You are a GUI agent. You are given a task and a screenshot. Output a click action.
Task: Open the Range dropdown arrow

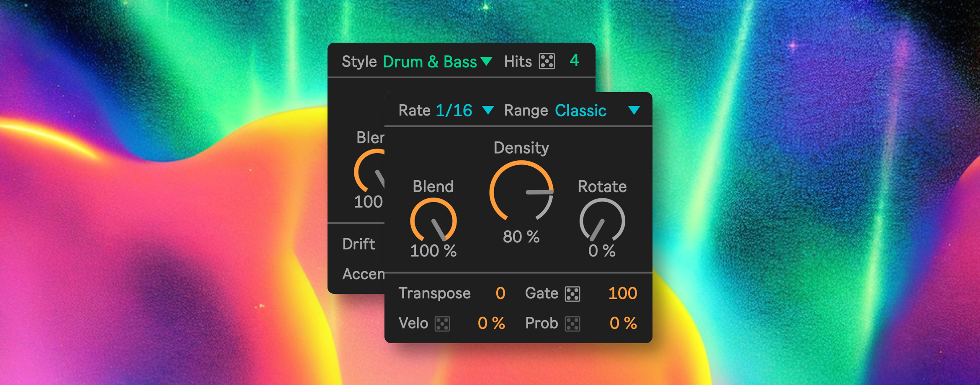634,110
